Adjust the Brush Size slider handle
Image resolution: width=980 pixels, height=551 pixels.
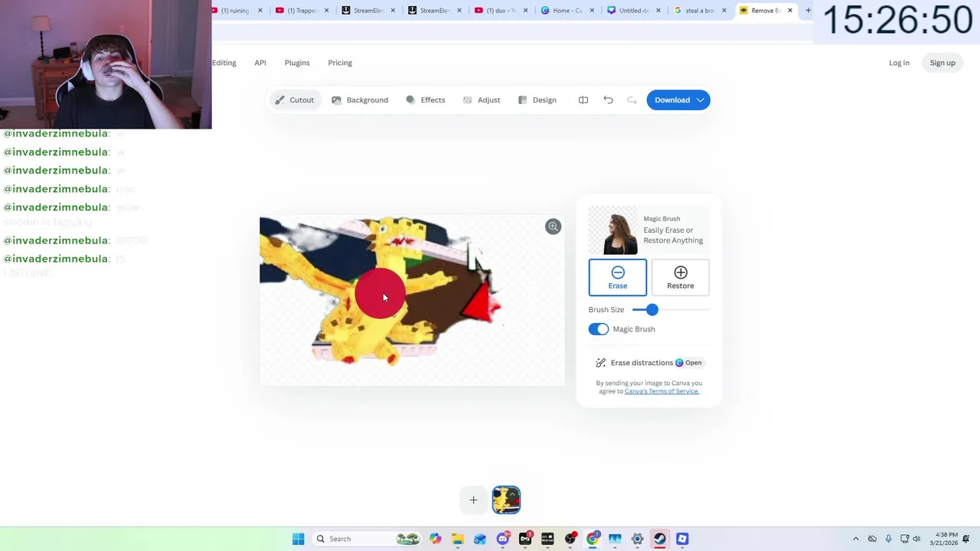(652, 310)
